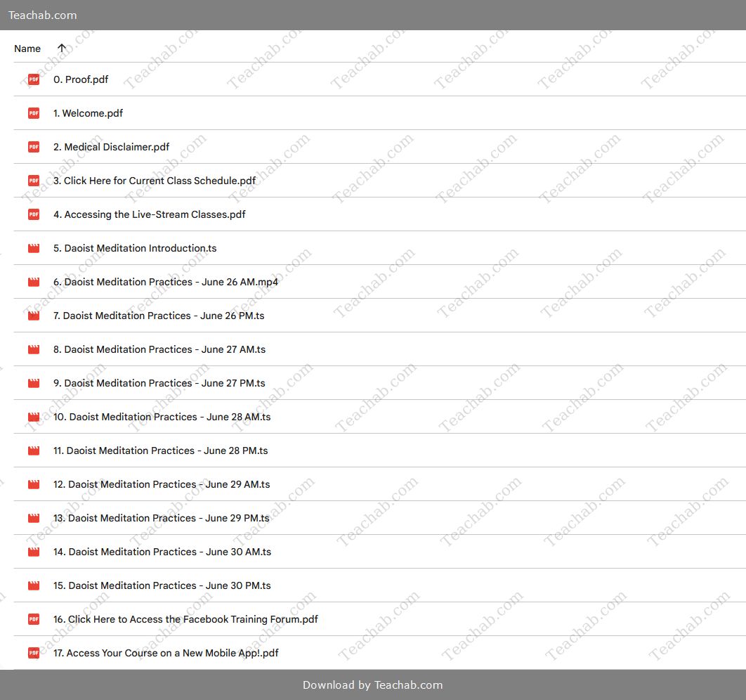This screenshot has width=746, height=700.
Task: Click the PDF icon beside 1. Welcome.pdf
Action: (x=34, y=113)
